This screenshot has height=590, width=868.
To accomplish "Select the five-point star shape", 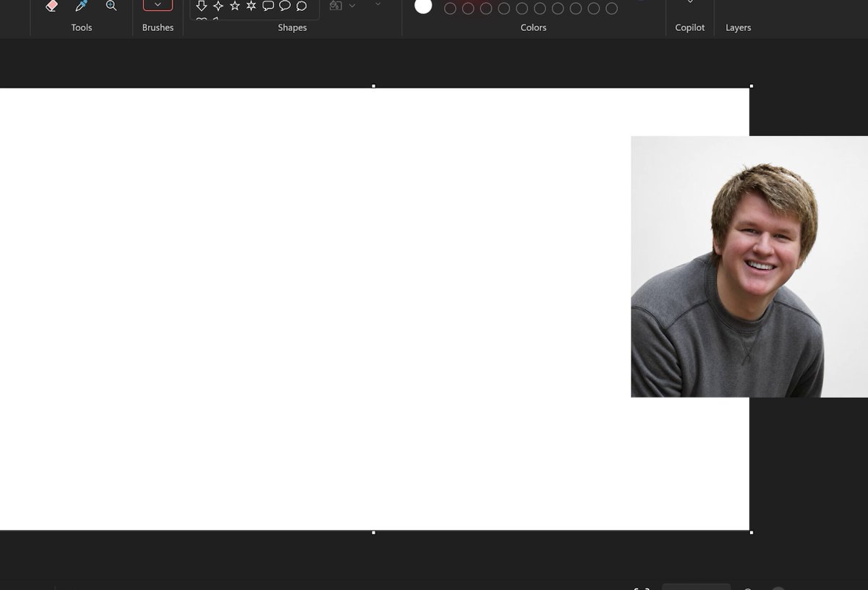I will pyautogui.click(x=235, y=6).
